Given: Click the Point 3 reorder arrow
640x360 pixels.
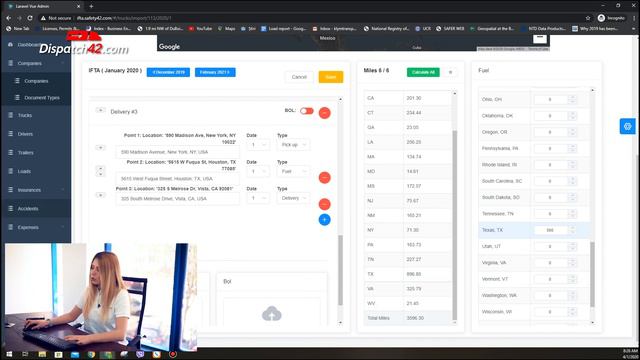Looking at the screenshot, I should point(100,195).
